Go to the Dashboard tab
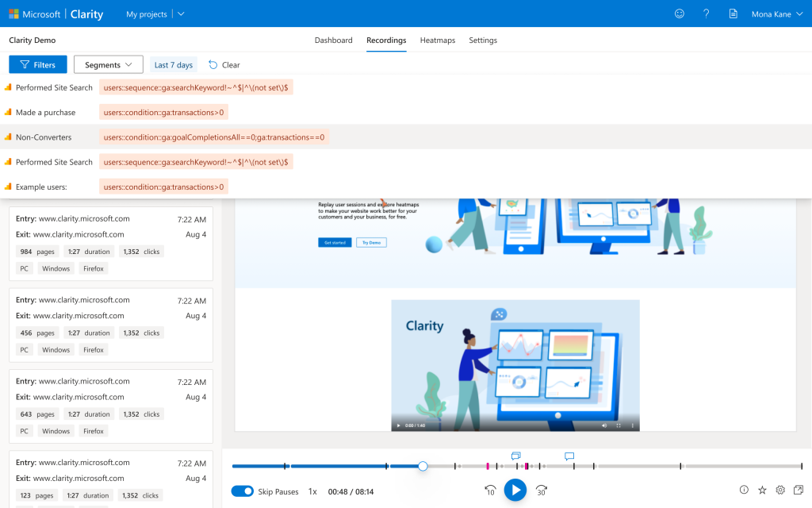812x508 pixels. point(333,40)
